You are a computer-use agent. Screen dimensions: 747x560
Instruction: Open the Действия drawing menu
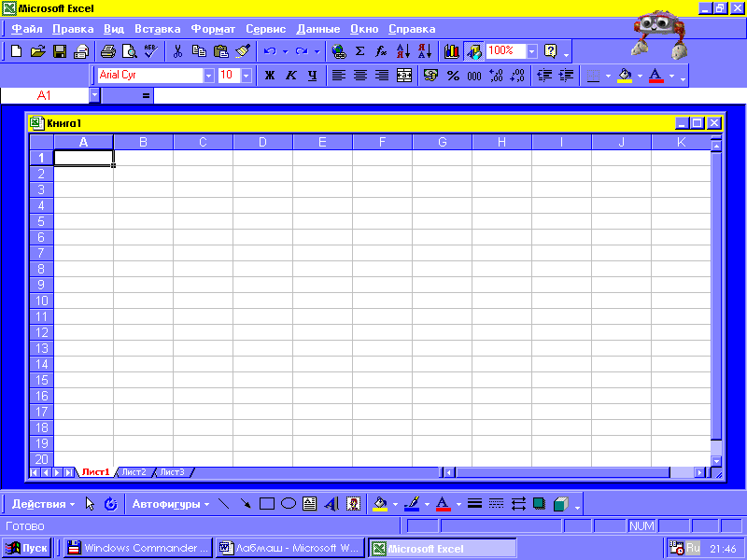43,504
